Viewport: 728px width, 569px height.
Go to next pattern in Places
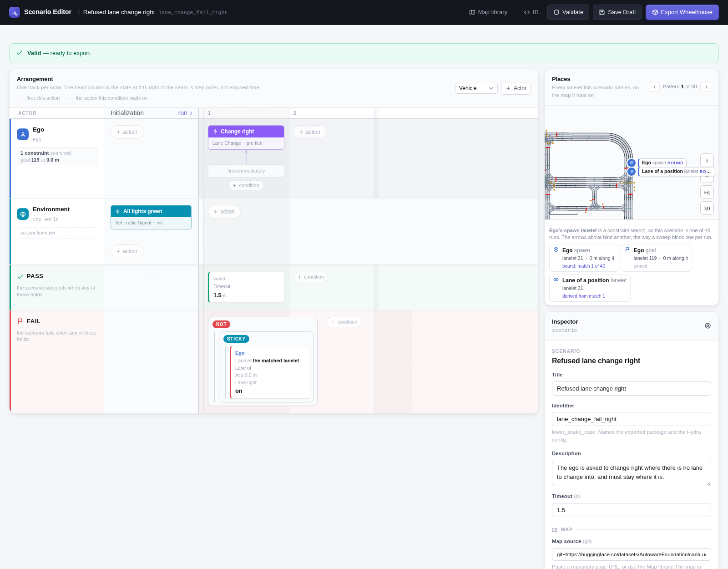click(x=706, y=87)
